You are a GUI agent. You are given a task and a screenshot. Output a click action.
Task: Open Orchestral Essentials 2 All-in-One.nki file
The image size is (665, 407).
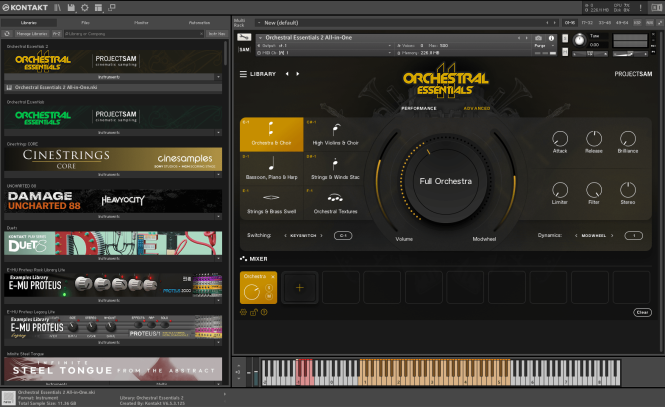(113, 87)
